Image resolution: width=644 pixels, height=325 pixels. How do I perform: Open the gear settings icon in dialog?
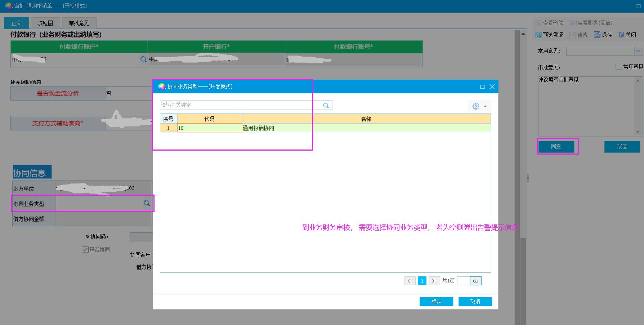click(475, 106)
